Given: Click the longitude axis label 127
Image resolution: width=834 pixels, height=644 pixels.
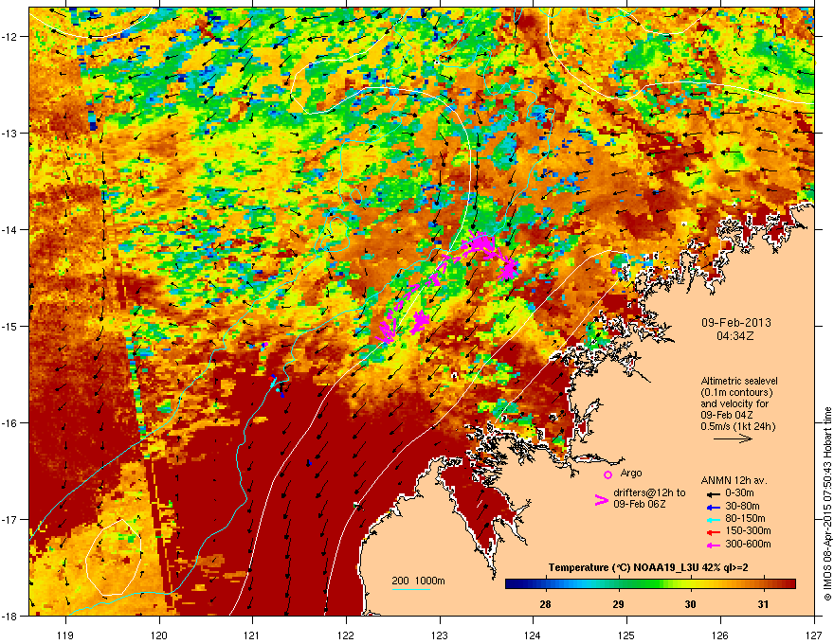Looking at the screenshot, I should 814,635.
